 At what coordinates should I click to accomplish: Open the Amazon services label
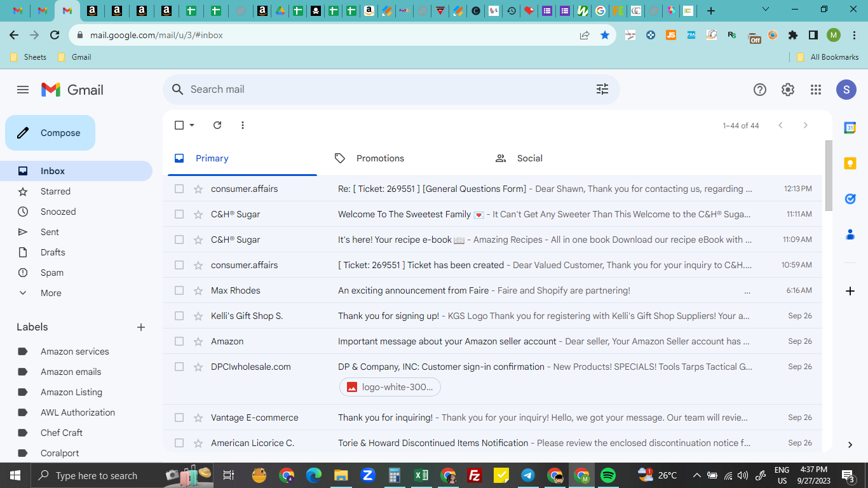(76, 351)
